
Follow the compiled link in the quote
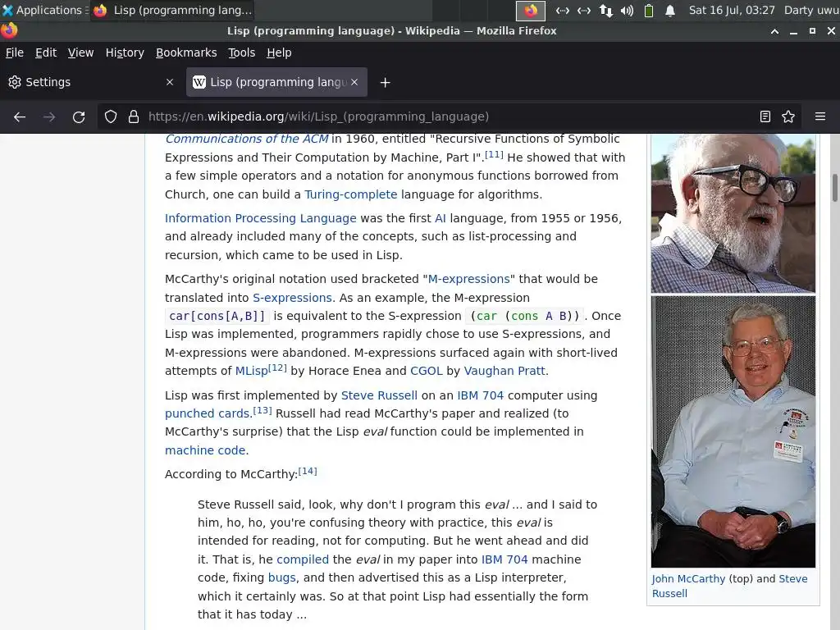pyautogui.click(x=303, y=559)
